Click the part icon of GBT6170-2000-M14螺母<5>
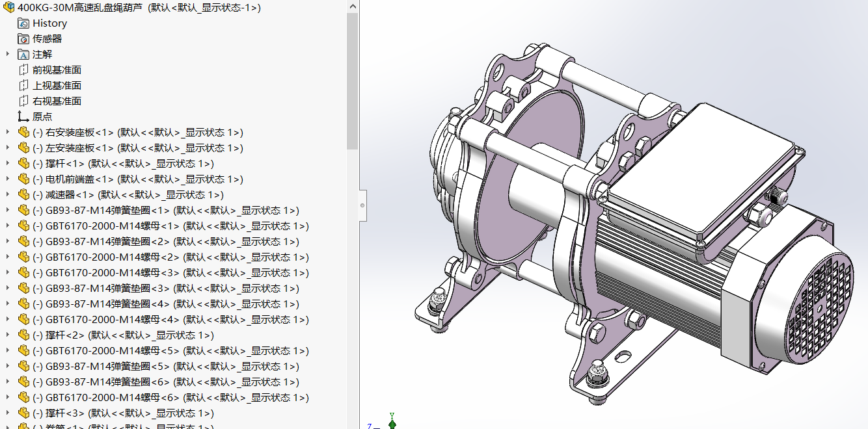 point(24,351)
